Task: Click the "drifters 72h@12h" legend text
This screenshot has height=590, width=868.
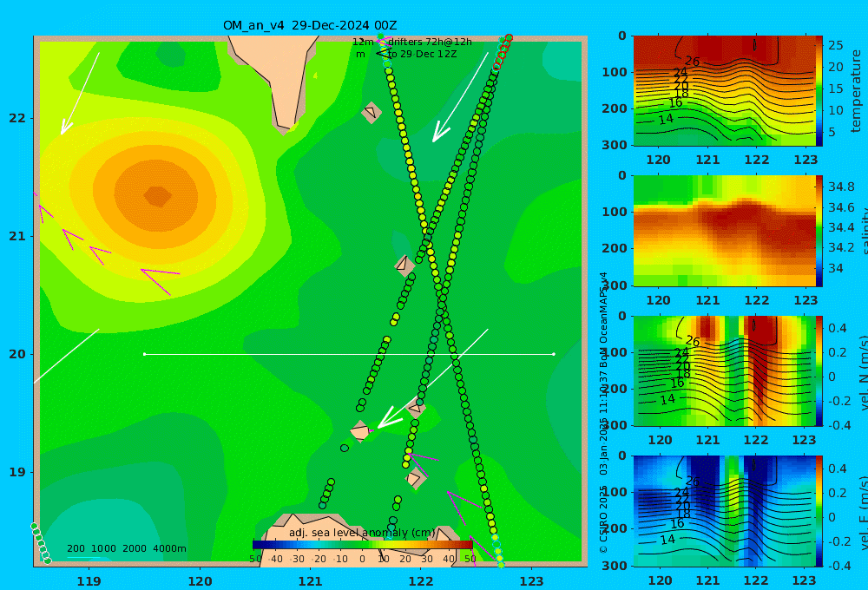Action: [x=431, y=42]
